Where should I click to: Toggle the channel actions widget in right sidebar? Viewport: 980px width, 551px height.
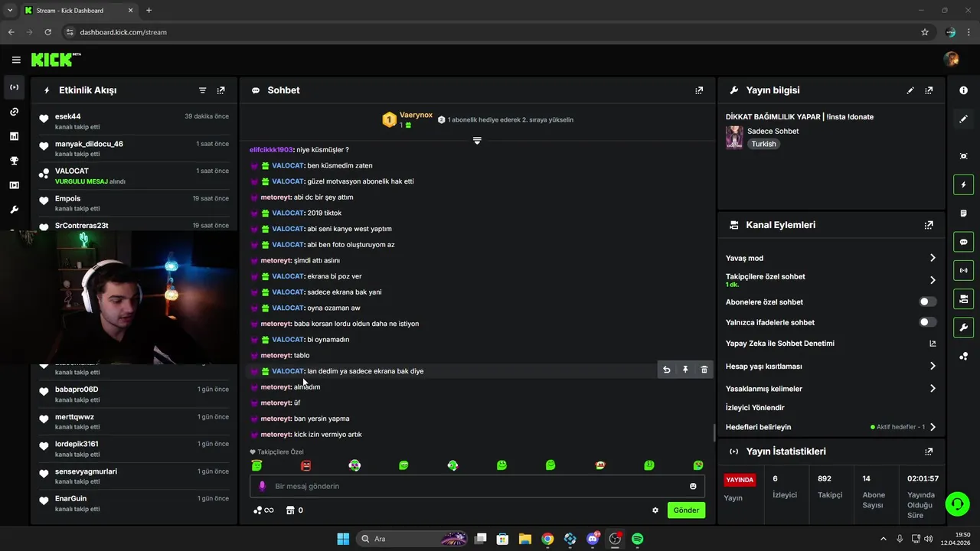pos(963,298)
